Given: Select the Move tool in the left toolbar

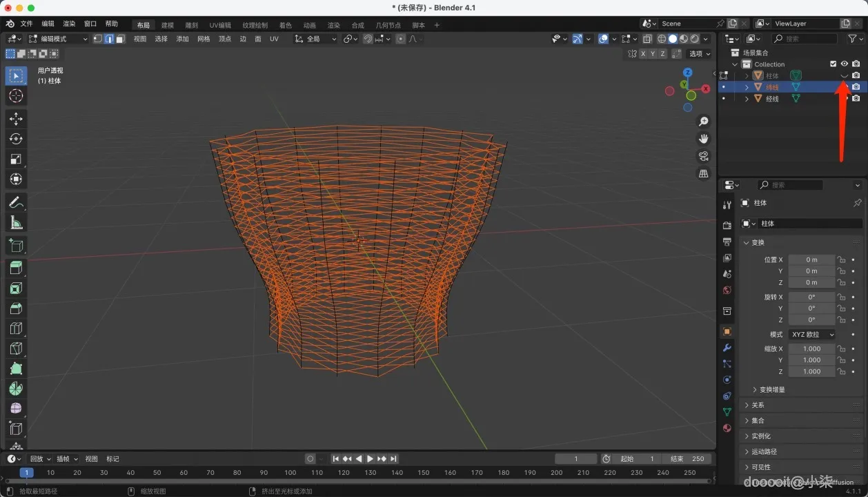Looking at the screenshot, I should 16,119.
